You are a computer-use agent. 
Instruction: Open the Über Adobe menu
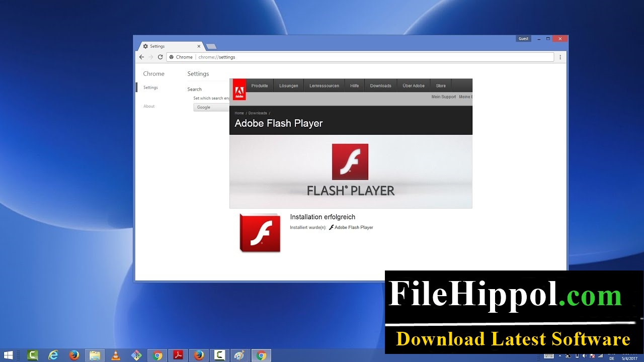(414, 85)
